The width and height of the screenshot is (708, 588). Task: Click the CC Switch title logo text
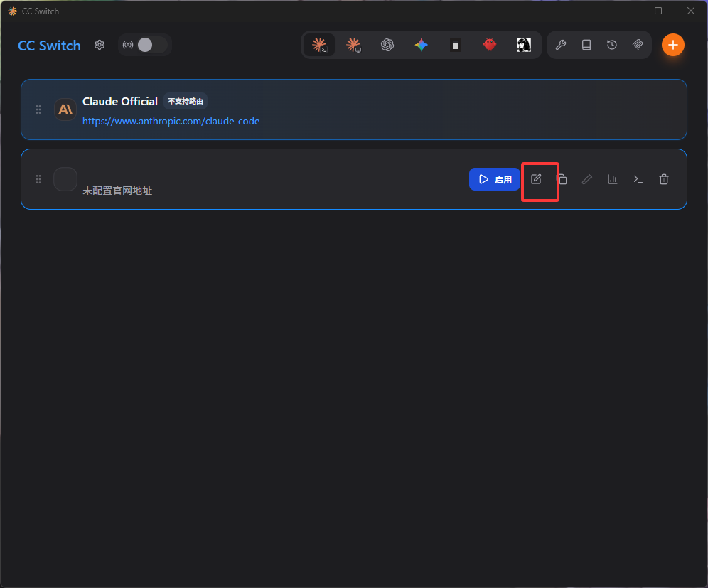click(49, 46)
